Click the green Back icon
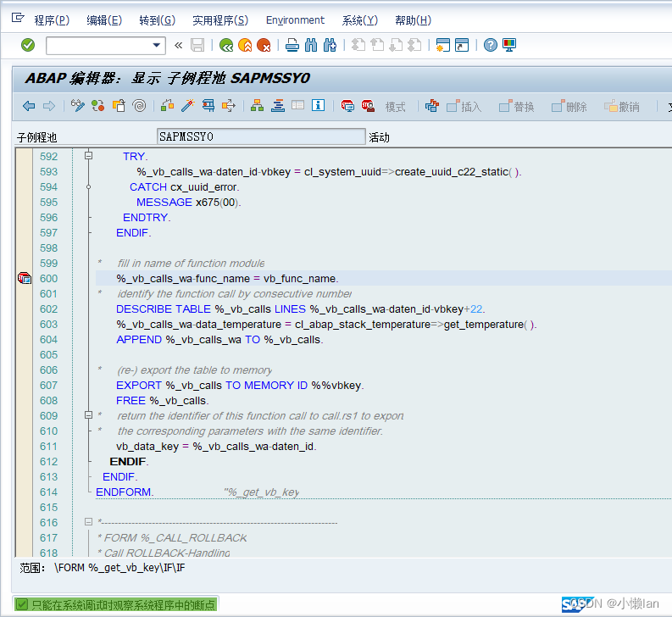Screen dimensions: 672x617 pos(226,45)
